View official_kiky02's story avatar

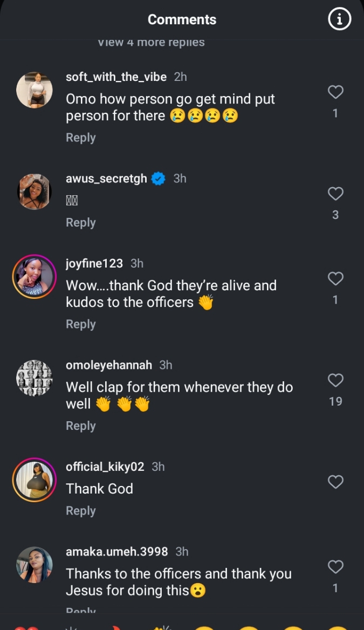35,480
